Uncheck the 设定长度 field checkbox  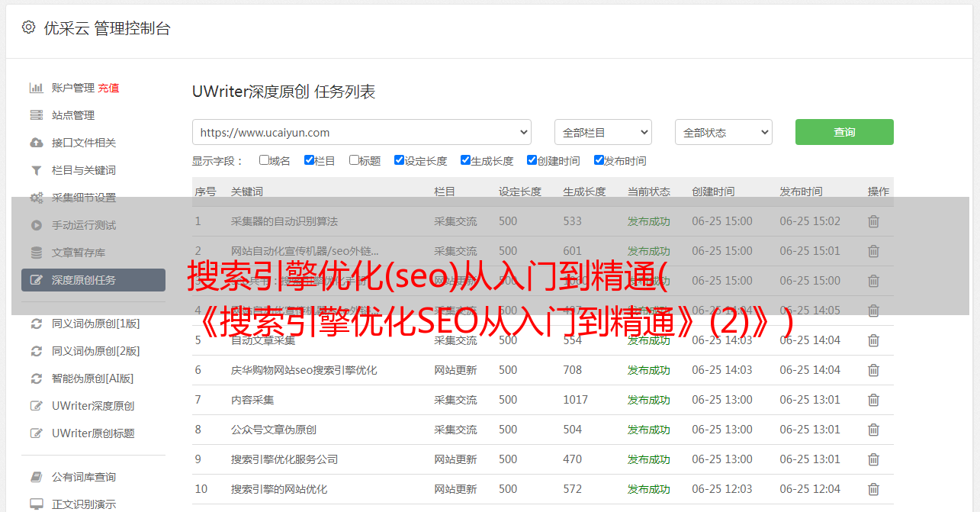[x=399, y=160]
